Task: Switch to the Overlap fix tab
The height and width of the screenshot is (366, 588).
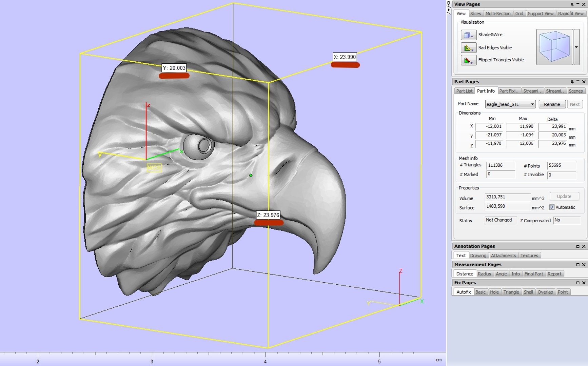Action: (x=545, y=292)
